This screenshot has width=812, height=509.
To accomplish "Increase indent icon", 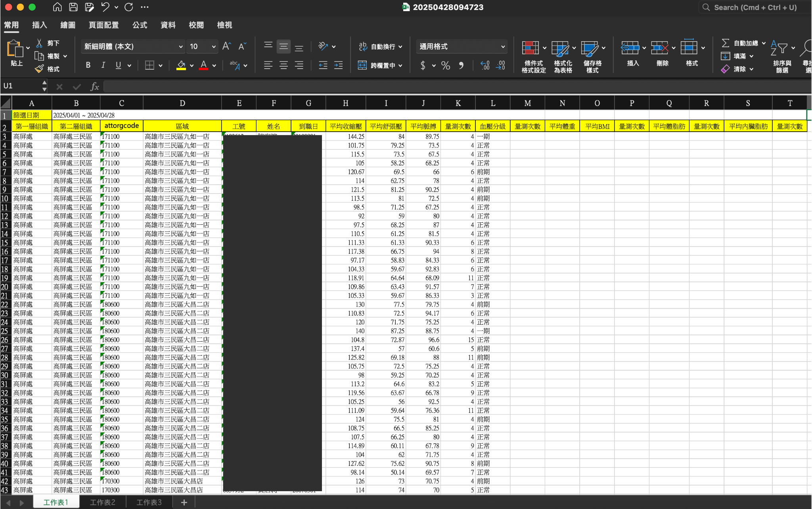I will pos(339,65).
